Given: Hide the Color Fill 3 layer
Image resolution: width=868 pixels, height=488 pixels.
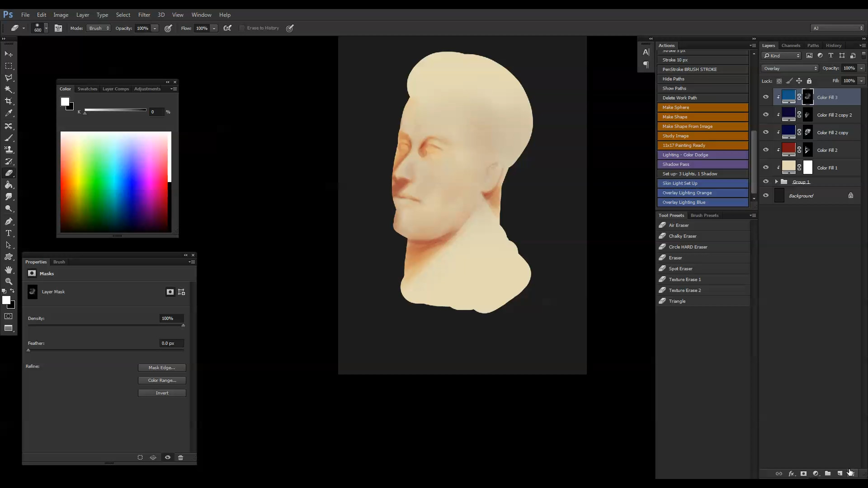Looking at the screenshot, I should click(x=766, y=97).
